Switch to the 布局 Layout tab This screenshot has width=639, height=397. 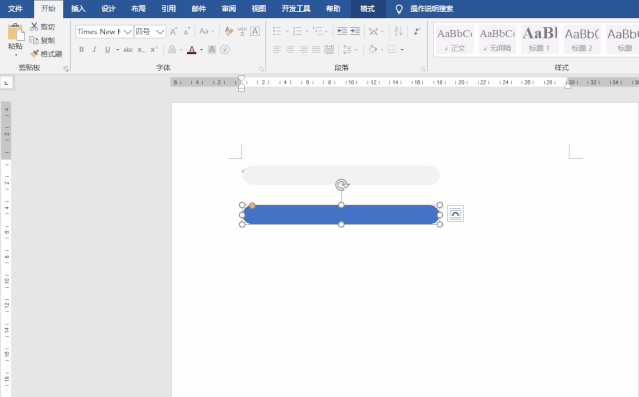(138, 9)
